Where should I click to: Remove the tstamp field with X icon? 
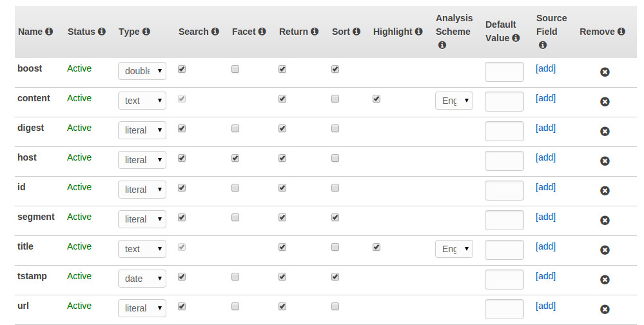click(605, 280)
